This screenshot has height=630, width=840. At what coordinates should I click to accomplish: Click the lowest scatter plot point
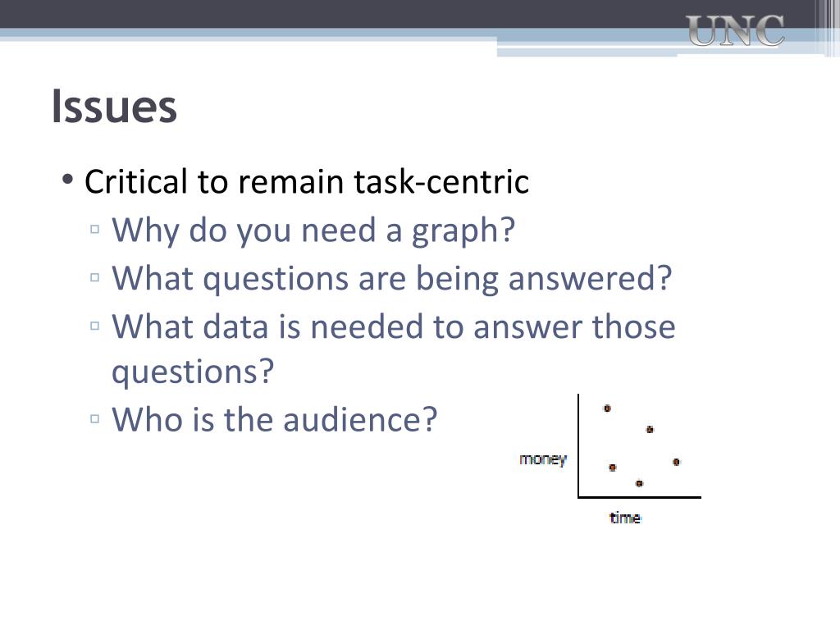[x=639, y=483]
